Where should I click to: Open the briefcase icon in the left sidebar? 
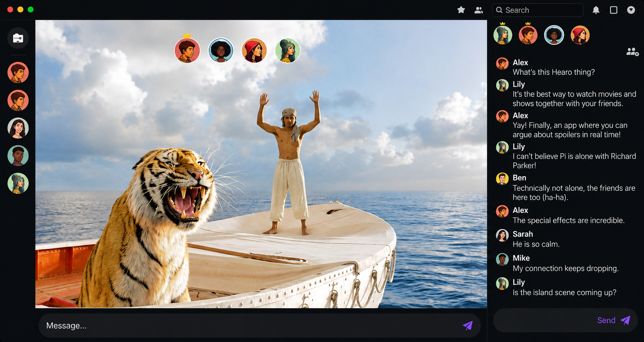[x=18, y=38]
